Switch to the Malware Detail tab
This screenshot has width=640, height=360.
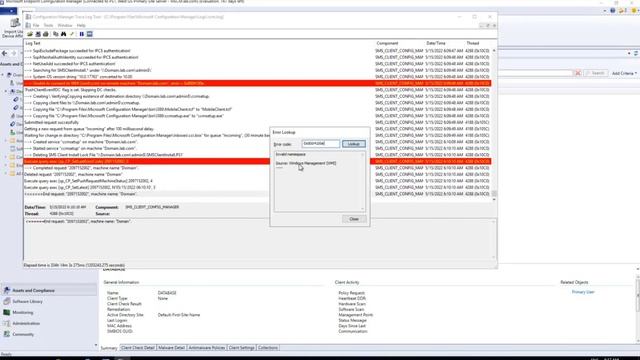click(171, 348)
